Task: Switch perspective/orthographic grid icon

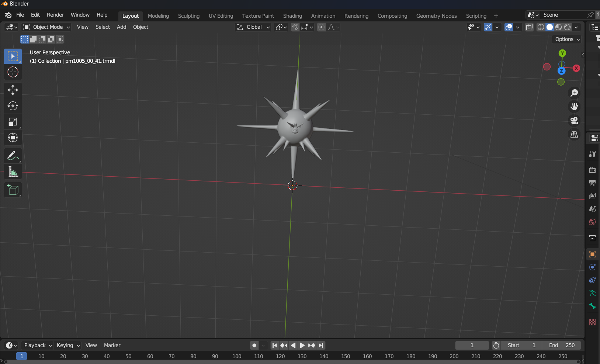Action: coord(574,135)
